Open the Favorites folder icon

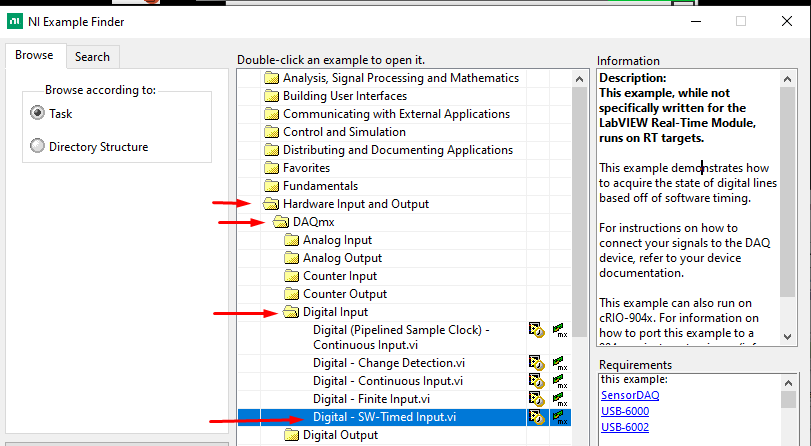tap(271, 168)
